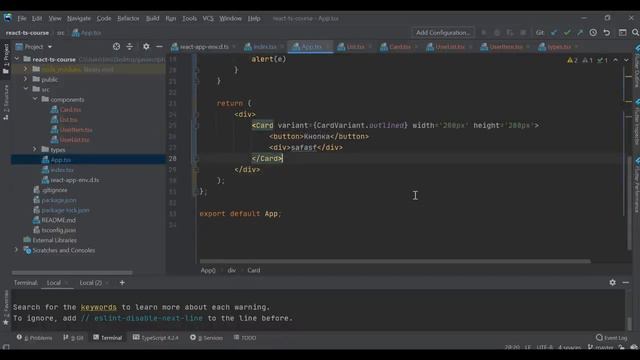The height and width of the screenshot is (360, 640).
Task: Open the Problems tool window button
Action: tap(35, 338)
